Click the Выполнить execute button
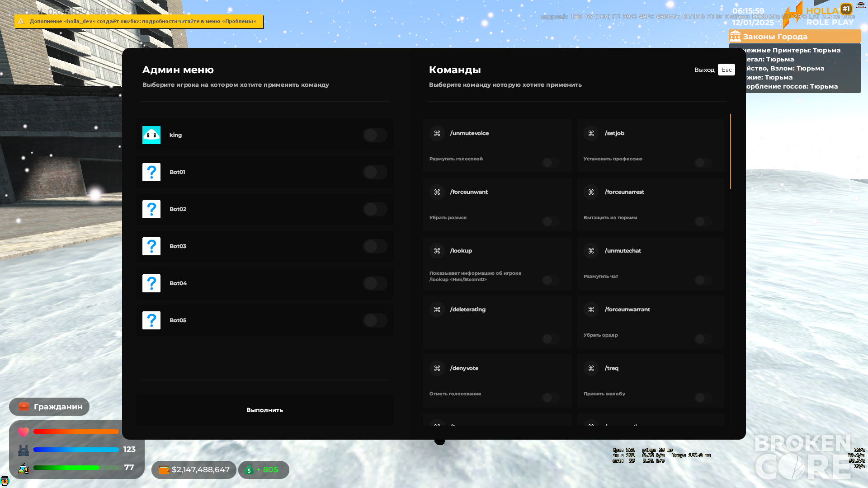Image resolution: width=868 pixels, height=488 pixels. coord(264,410)
